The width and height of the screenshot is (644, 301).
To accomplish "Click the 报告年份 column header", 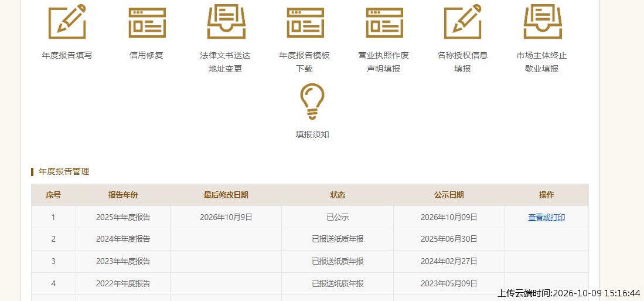I will click(x=123, y=195).
